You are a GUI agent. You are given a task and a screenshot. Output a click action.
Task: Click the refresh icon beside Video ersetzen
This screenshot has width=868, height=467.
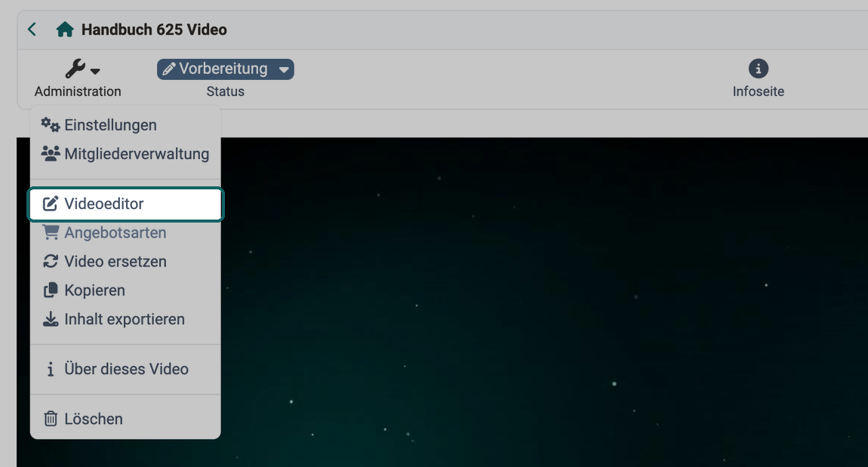point(51,261)
